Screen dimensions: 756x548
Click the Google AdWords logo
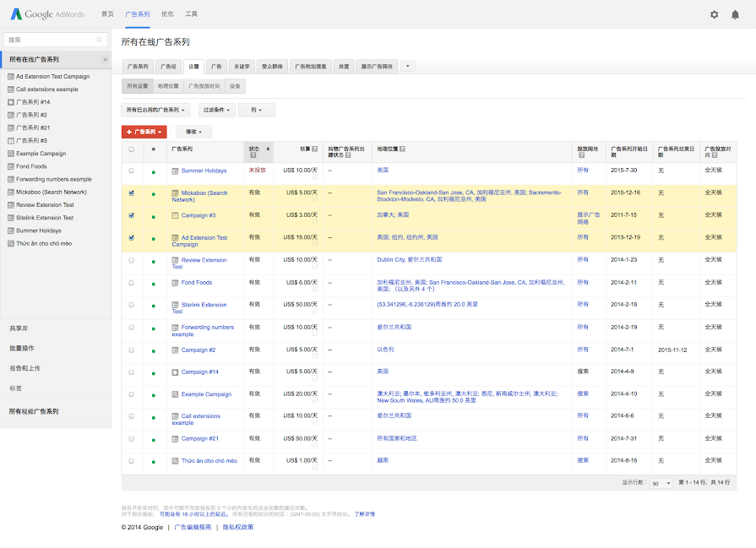click(x=48, y=14)
